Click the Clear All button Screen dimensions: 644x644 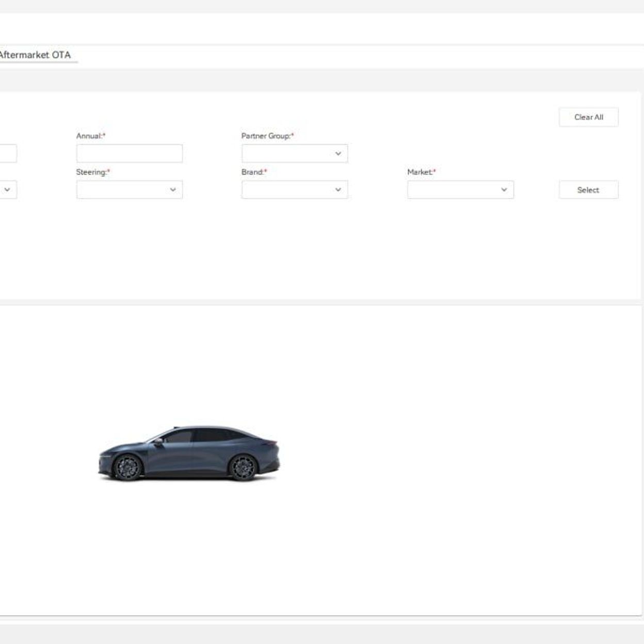(588, 117)
